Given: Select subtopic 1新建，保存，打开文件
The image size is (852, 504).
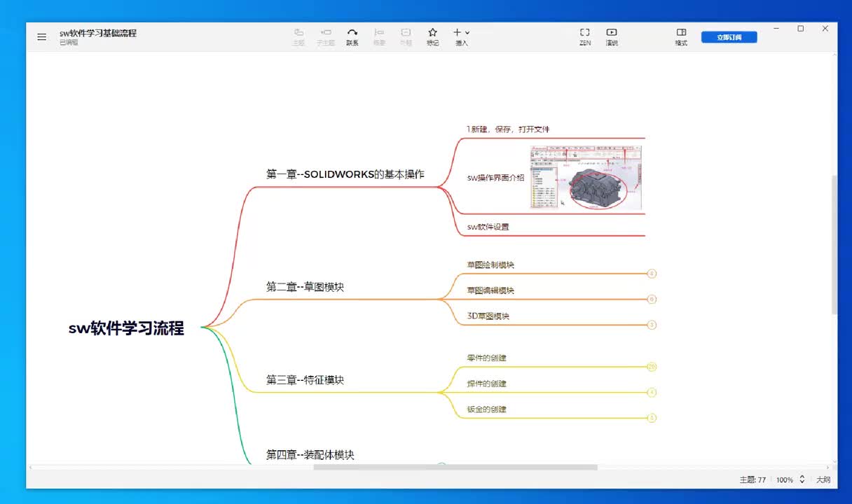Looking at the screenshot, I should (x=509, y=129).
